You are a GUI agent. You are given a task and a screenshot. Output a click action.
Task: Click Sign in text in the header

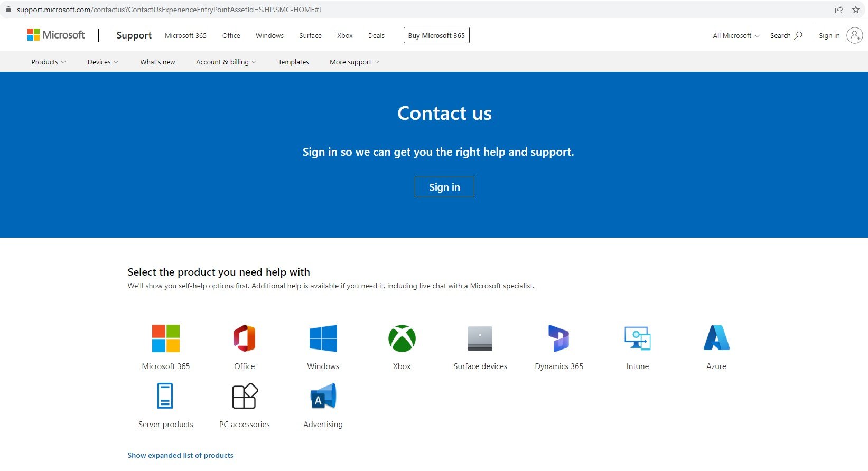[829, 35]
